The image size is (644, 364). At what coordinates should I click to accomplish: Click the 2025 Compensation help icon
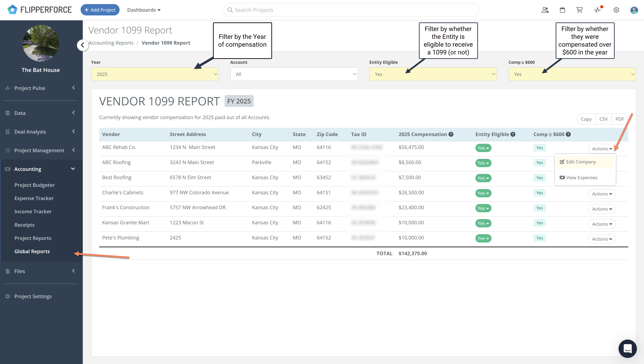[451, 134]
